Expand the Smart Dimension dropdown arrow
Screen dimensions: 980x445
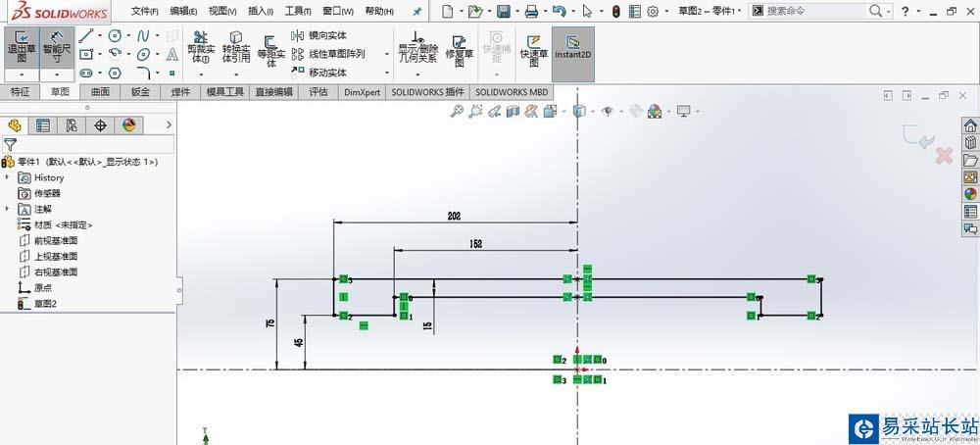click(x=57, y=75)
